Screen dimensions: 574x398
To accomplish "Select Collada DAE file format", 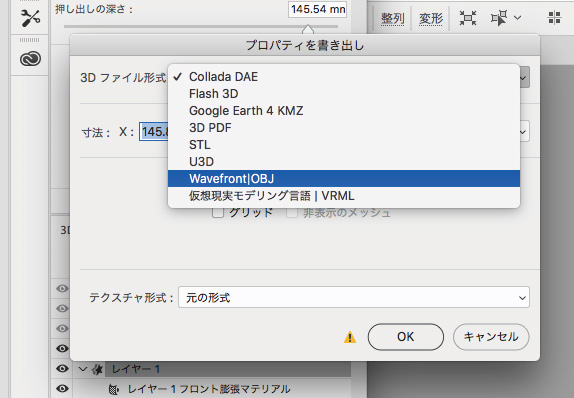I will (344, 77).
